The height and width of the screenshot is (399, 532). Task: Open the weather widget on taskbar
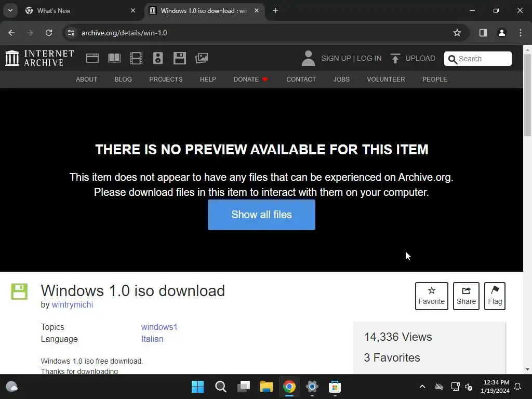coord(12,387)
